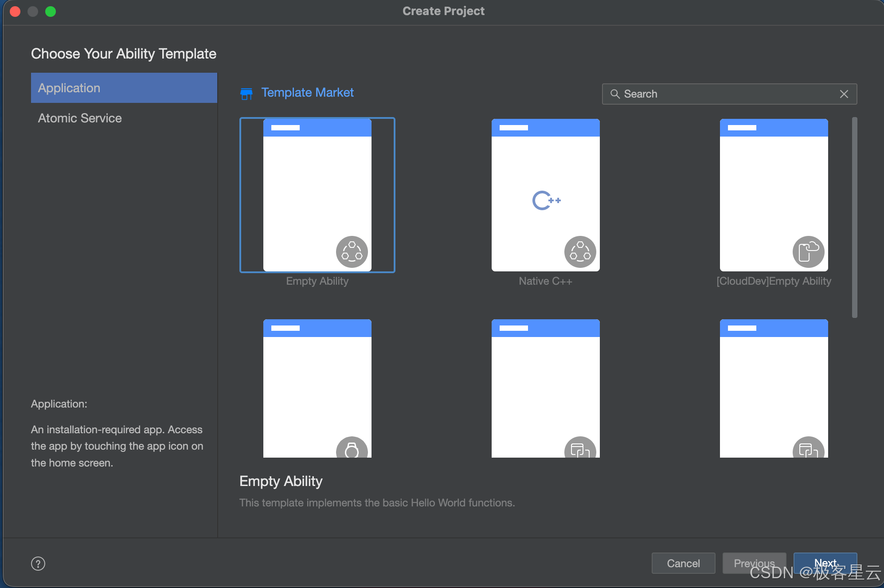
Task: Click the Template Market link text
Action: tap(307, 92)
